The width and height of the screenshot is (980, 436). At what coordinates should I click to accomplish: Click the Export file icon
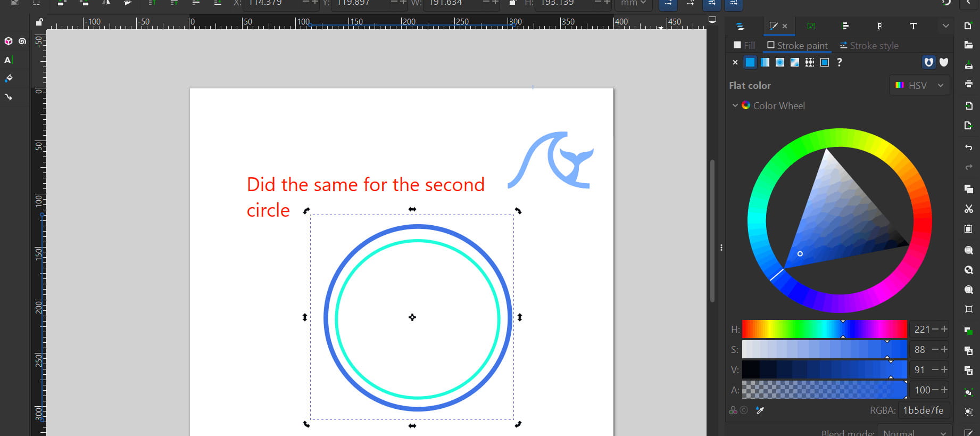click(x=968, y=126)
